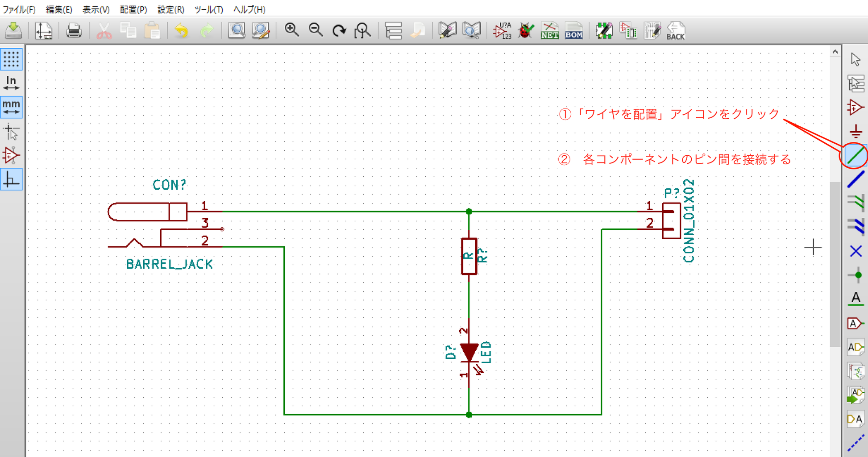The height and width of the screenshot is (457, 868).
Task: Open the page settings icon
Action: pyautogui.click(x=44, y=30)
